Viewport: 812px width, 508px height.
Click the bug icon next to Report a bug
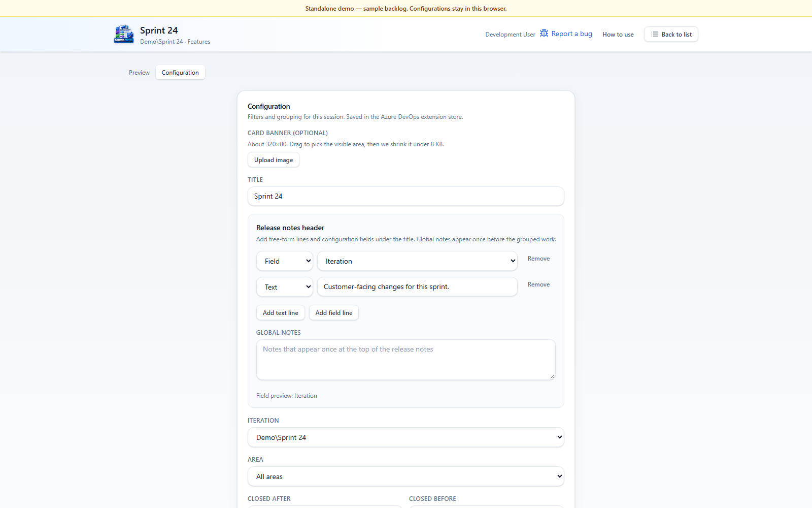tap(544, 33)
